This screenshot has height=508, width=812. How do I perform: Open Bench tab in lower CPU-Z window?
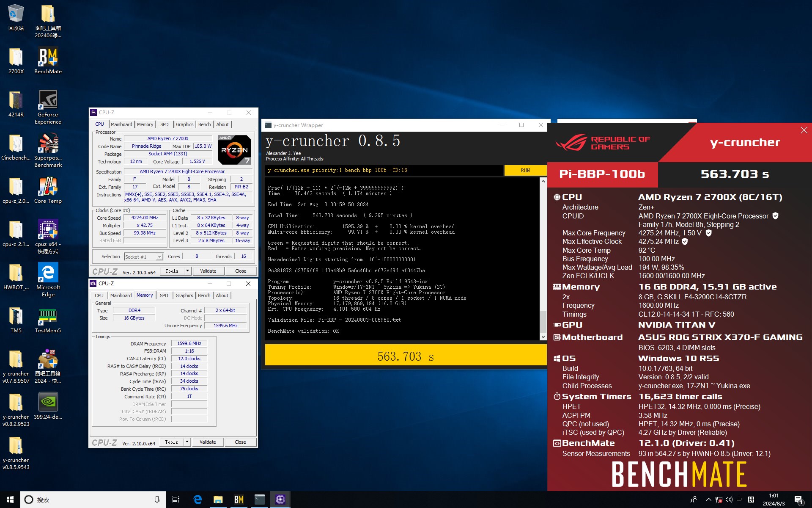click(x=204, y=295)
